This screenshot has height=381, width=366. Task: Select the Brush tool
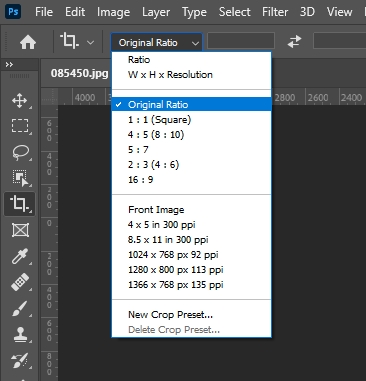[x=20, y=309]
